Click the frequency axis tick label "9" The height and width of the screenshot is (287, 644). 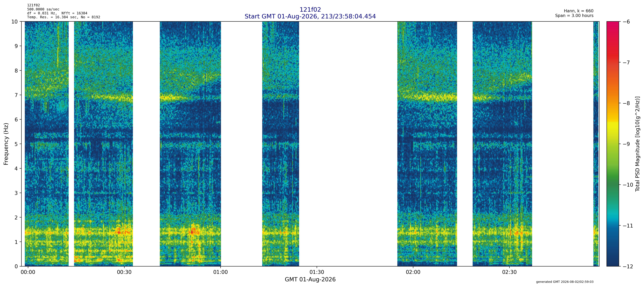tap(16, 46)
